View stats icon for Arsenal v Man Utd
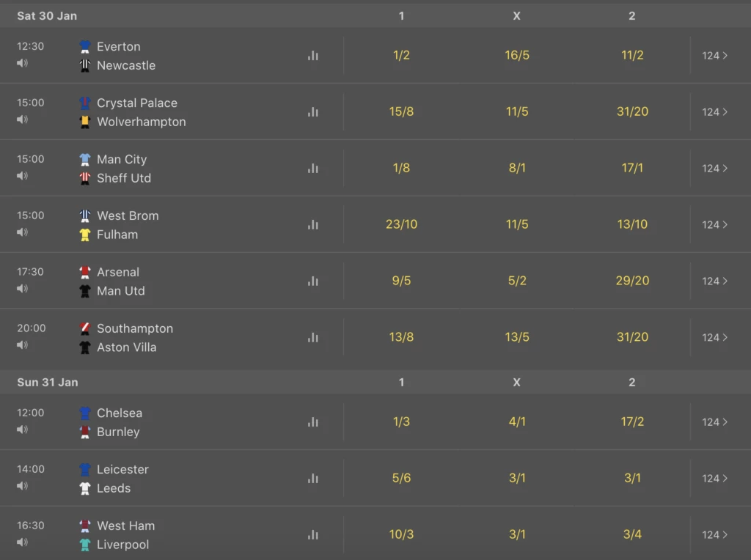This screenshot has width=751, height=560. coord(312,281)
